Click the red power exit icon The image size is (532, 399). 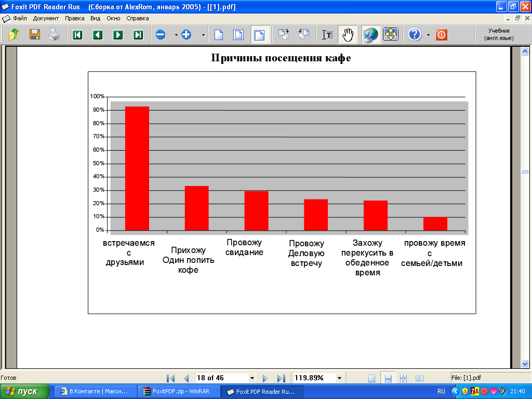(x=442, y=35)
